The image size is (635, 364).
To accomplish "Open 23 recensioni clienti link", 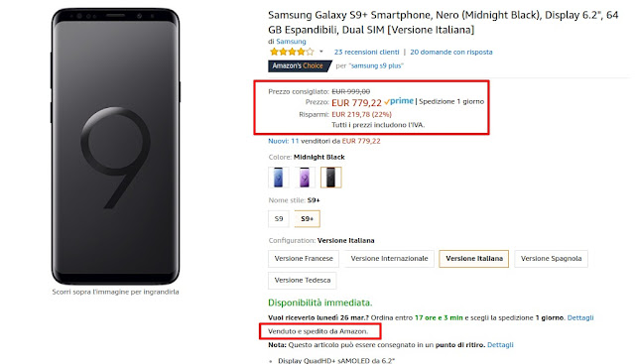I will pyautogui.click(x=366, y=52).
